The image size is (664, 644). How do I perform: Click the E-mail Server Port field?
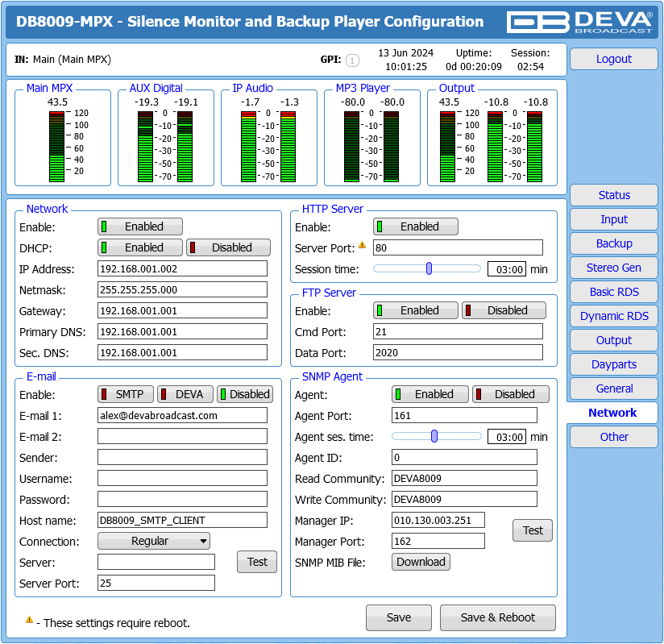click(x=156, y=584)
